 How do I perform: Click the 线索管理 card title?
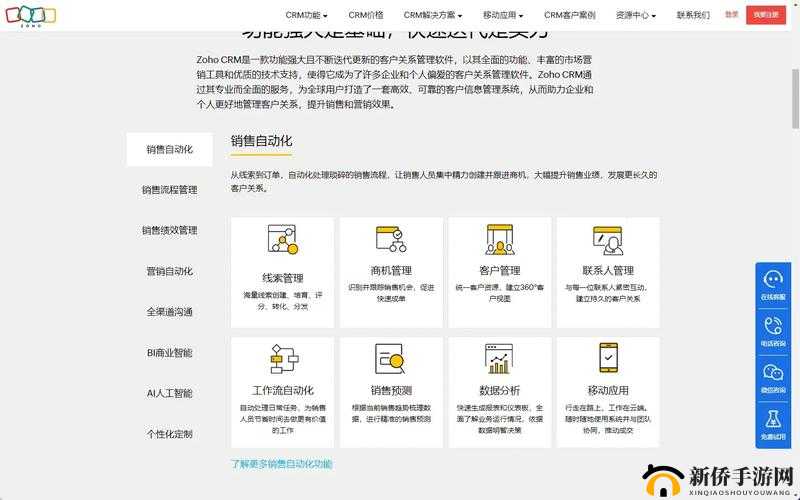pos(283,278)
